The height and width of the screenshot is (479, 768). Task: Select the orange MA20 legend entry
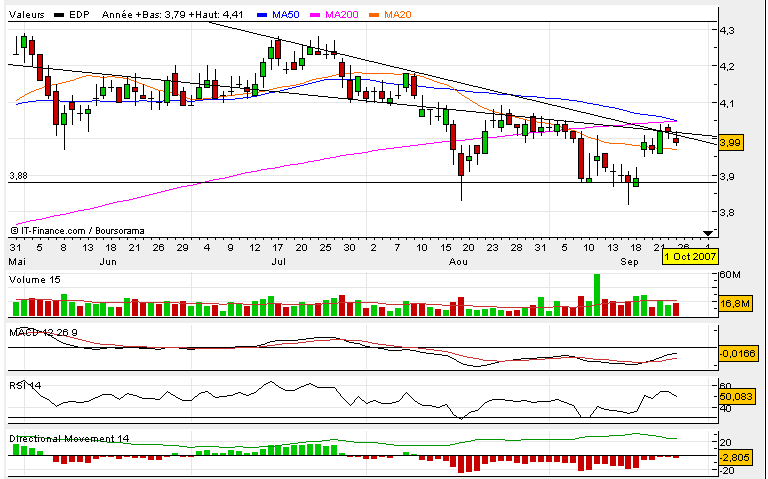point(390,15)
